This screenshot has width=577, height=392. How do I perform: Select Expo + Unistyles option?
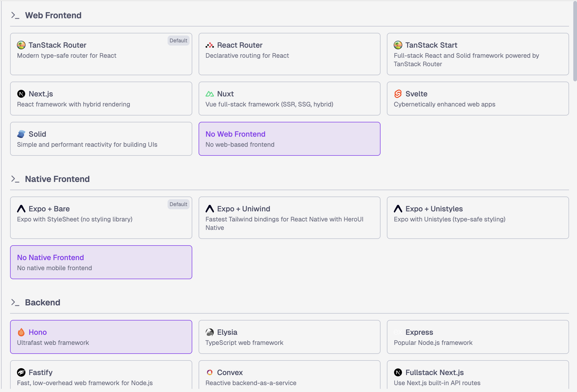point(478,218)
